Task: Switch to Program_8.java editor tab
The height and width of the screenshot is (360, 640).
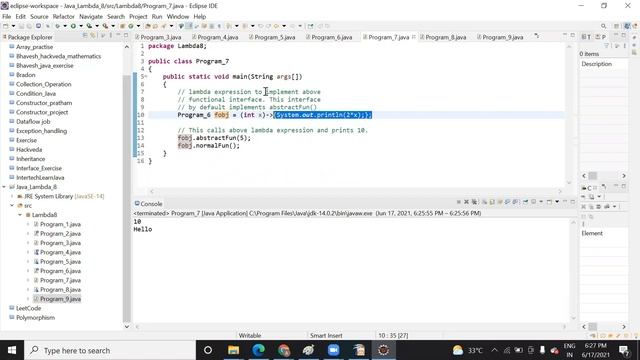Action: pyautogui.click(x=446, y=37)
